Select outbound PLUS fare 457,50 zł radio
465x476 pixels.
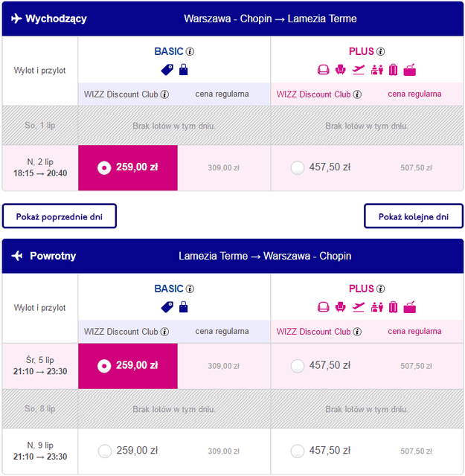tap(298, 167)
